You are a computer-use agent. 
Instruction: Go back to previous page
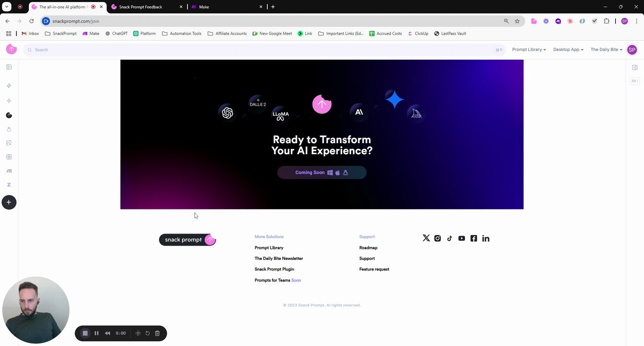7,21
